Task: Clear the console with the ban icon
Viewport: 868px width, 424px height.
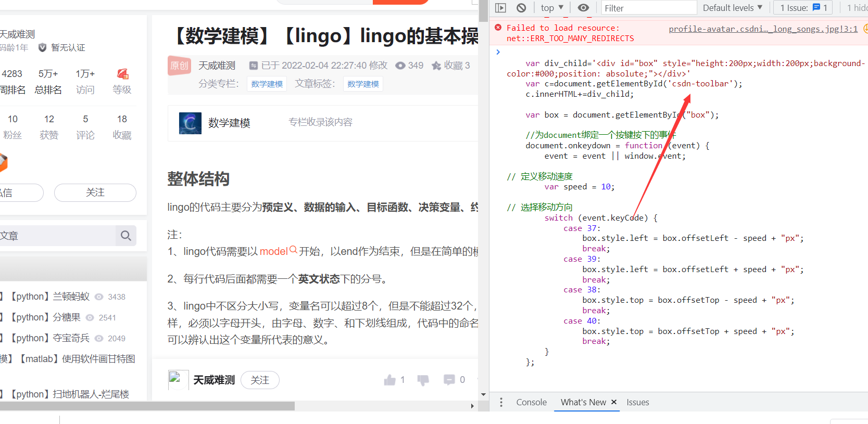Action: pyautogui.click(x=521, y=8)
